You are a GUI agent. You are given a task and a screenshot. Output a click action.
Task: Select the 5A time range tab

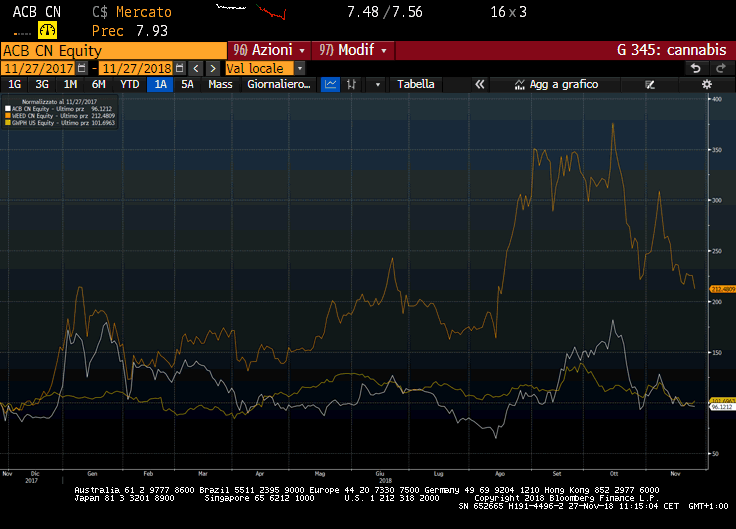click(187, 84)
